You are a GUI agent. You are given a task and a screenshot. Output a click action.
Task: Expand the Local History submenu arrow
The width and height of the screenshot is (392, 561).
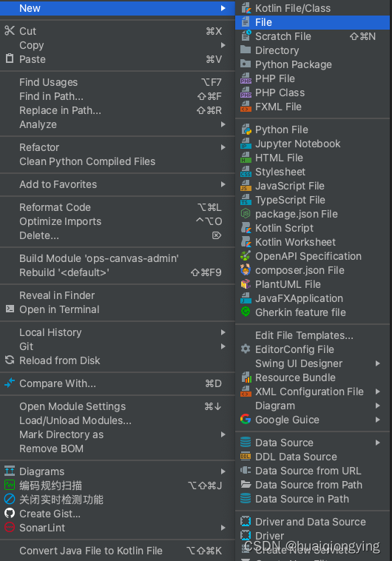(x=223, y=332)
